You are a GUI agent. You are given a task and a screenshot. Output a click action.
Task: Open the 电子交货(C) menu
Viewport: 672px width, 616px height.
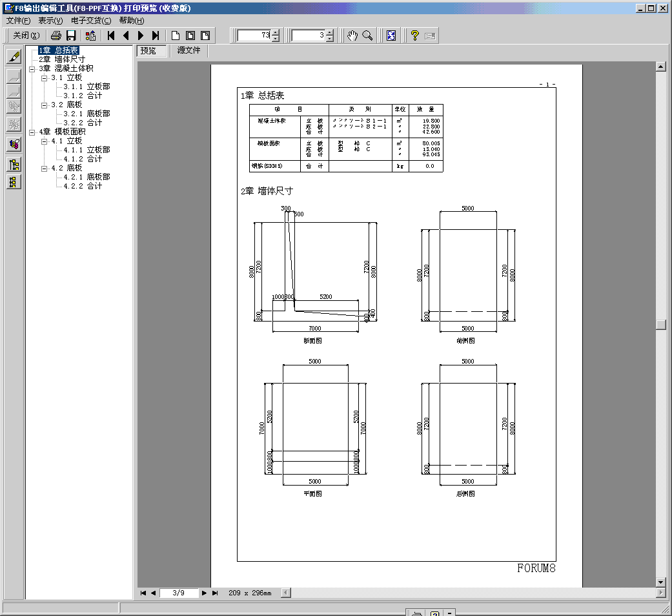tap(91, 21)
